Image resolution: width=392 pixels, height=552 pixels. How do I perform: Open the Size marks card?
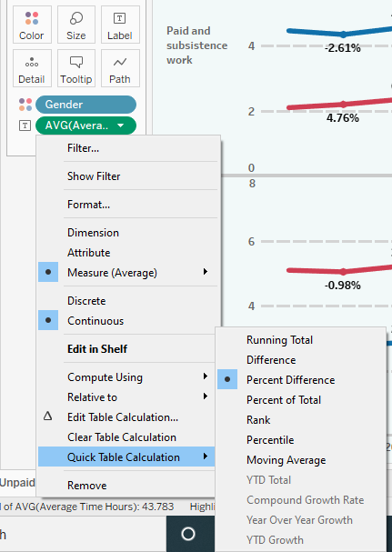click(76, 25)
